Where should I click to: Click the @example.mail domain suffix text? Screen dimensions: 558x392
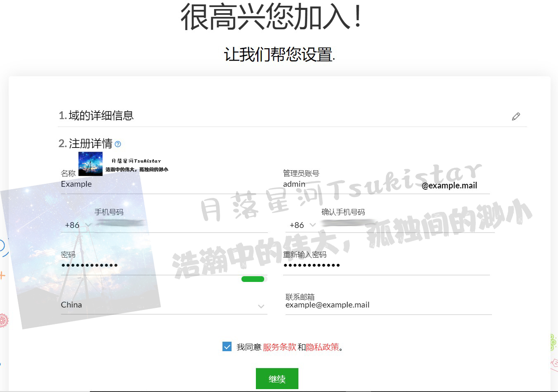tap(449, 185)
